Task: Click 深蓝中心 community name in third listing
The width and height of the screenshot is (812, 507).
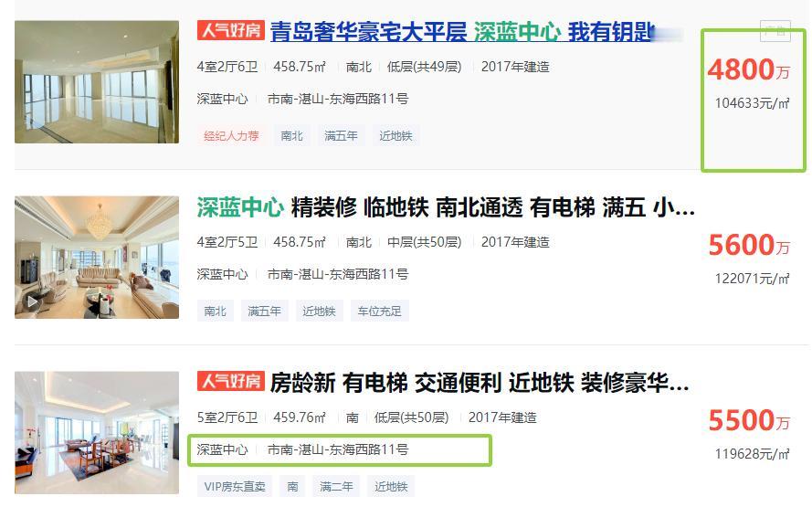Action: (x=222, y=449)
